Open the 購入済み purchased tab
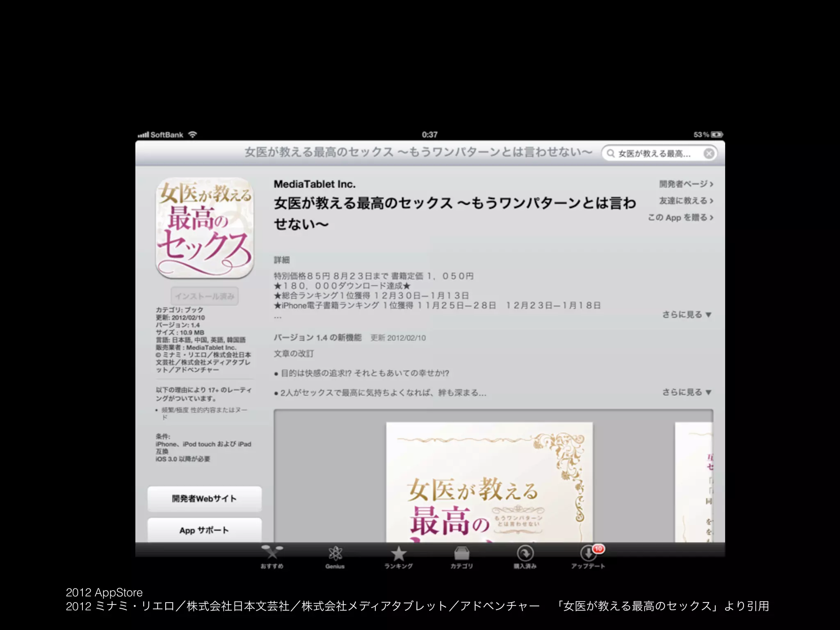This screenshot has width=840, height=630. point(525,557)
